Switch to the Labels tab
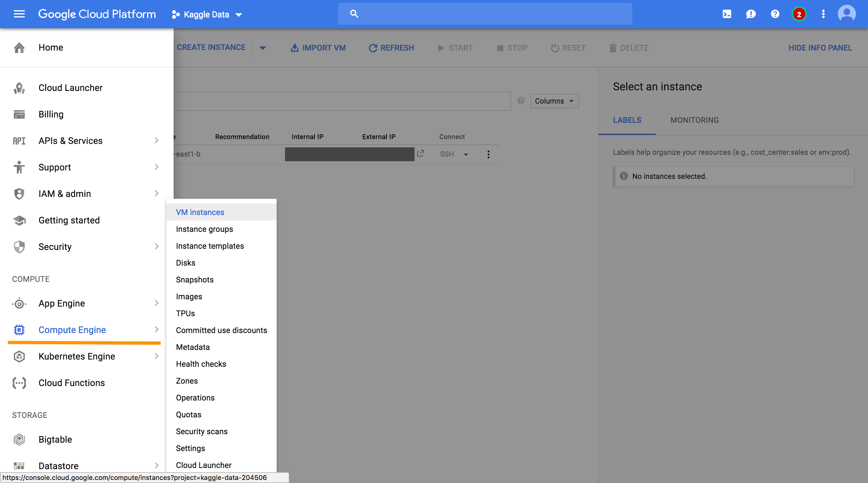Viewport: 868px width, 483px height. [627, 120]
